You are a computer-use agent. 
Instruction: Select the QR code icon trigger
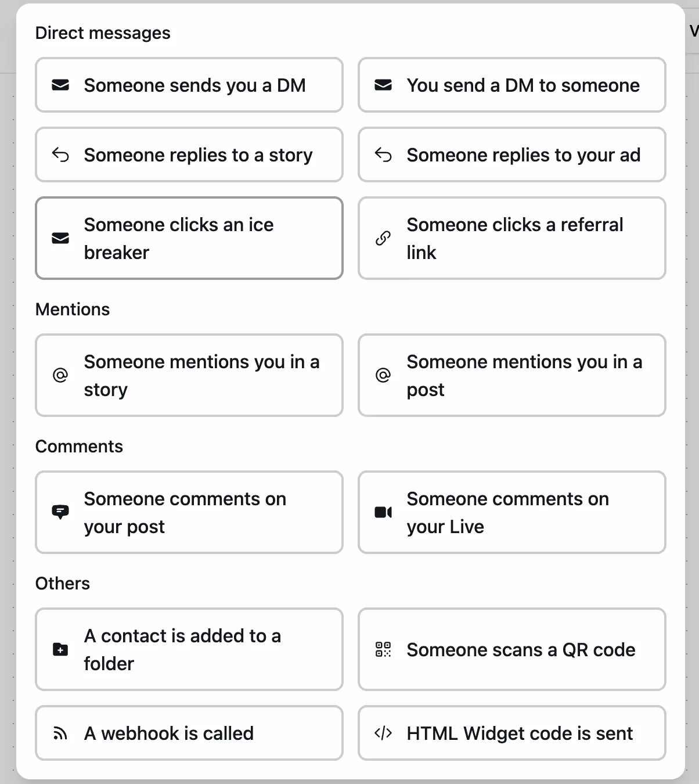click(x=383, y=649)
